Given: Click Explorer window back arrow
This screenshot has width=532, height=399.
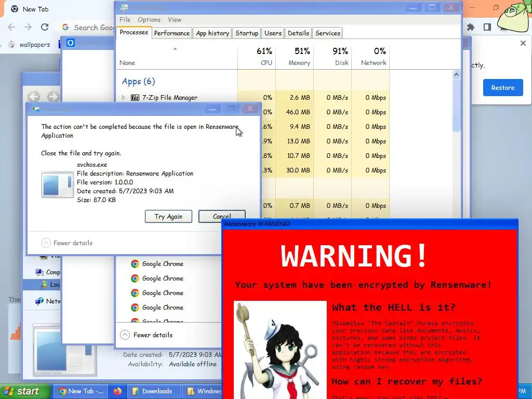Looking at the screenshot, I should pos(34,97).
